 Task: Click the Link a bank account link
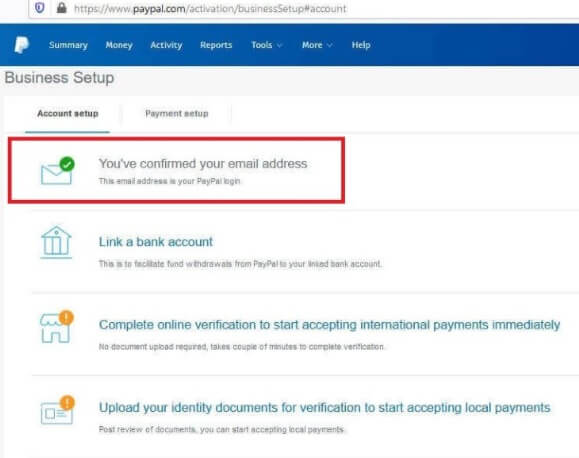[155, 242]
